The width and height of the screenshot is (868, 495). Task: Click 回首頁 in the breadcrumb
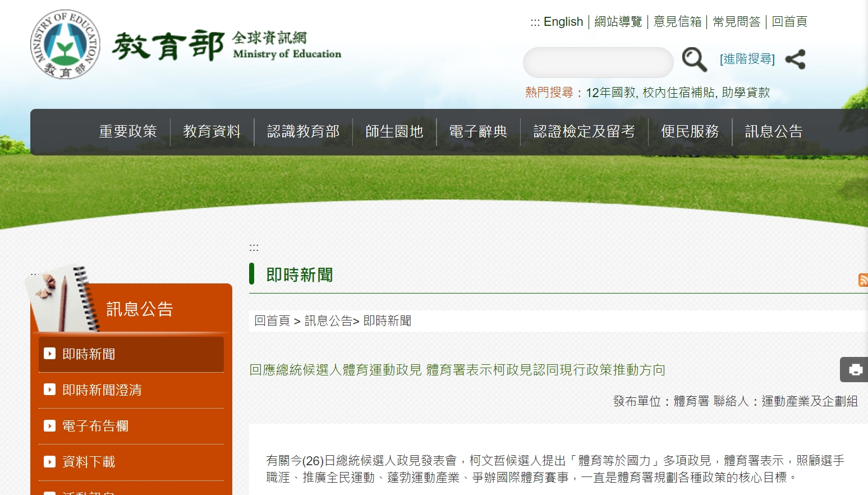tap(272, 320)
